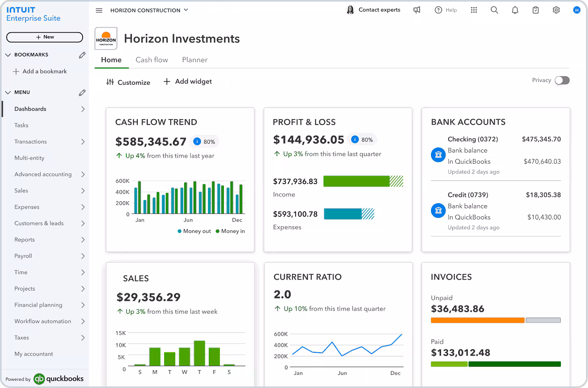Open the search magnifier icon

point(494,10)
